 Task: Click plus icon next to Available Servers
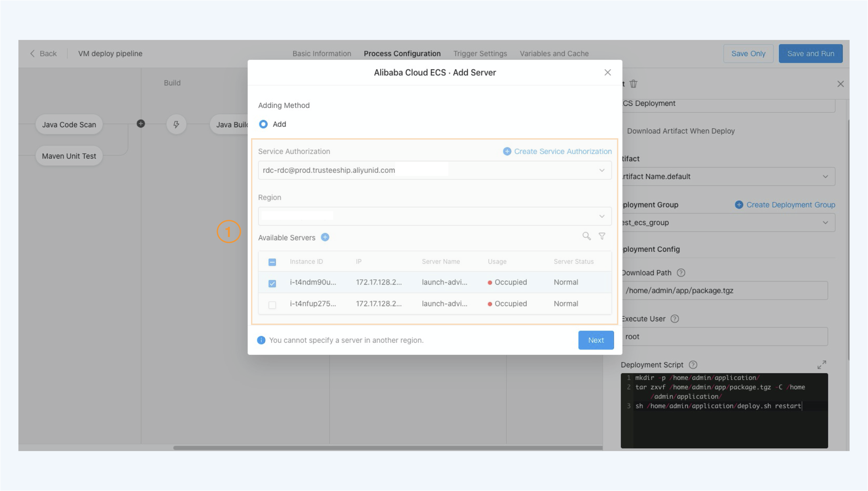coord(325,237)
